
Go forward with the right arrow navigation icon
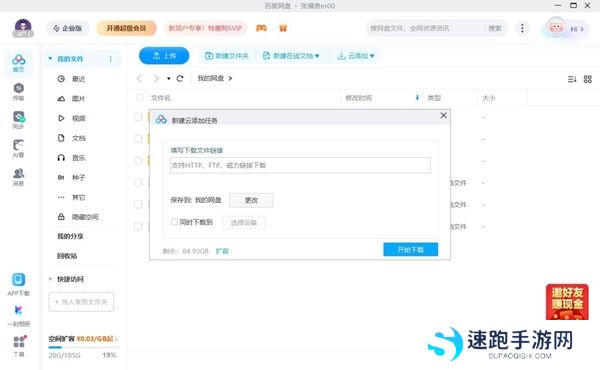tap(156, 78)
